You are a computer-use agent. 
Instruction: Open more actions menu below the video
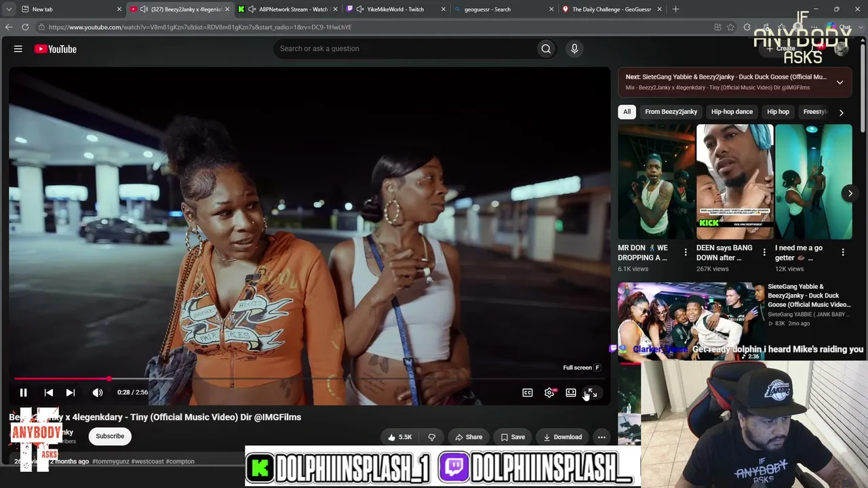point(601,437)
